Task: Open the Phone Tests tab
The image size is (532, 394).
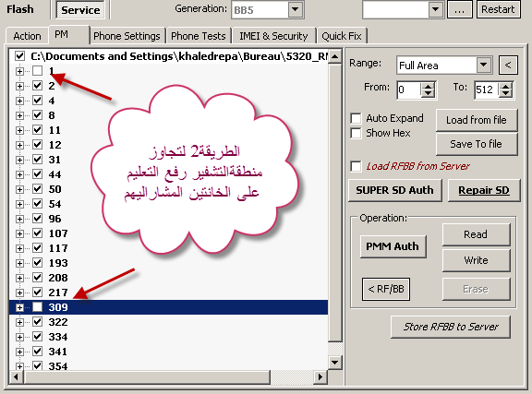Action: click(199, 36)
